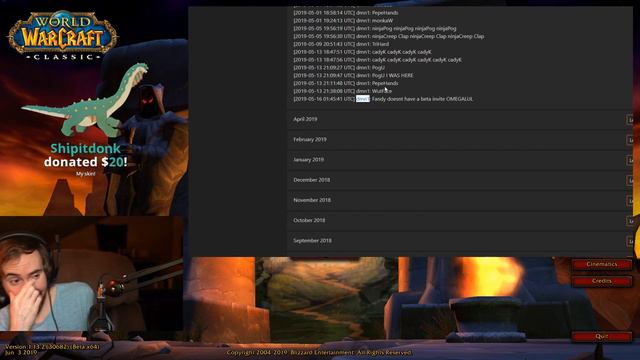640x360 pixels.
Task: Click the 'ninjaCreep Clap' repeated log line
Action: [389, 36]
